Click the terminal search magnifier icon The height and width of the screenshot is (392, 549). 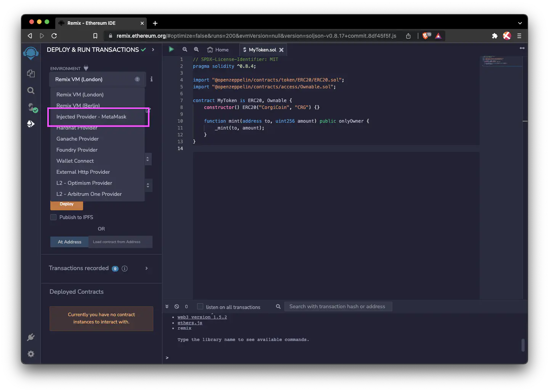pos(278,307)
